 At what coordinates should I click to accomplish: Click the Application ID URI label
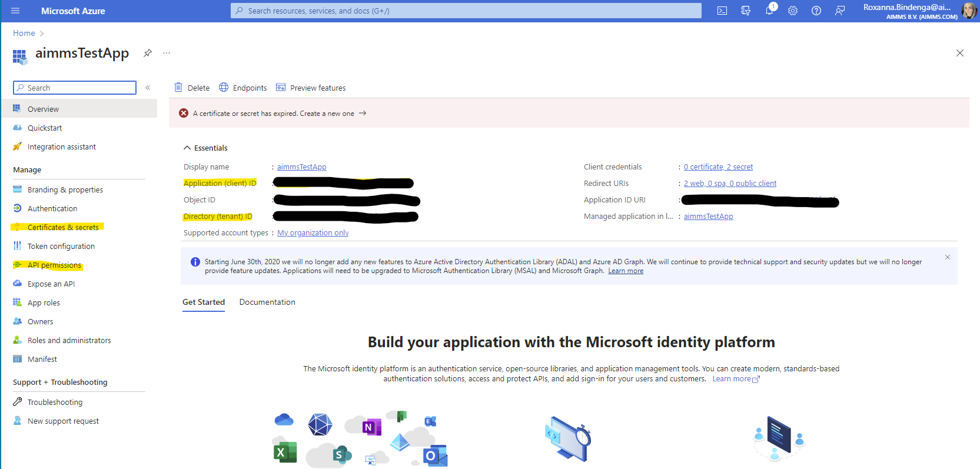(614, 199)
